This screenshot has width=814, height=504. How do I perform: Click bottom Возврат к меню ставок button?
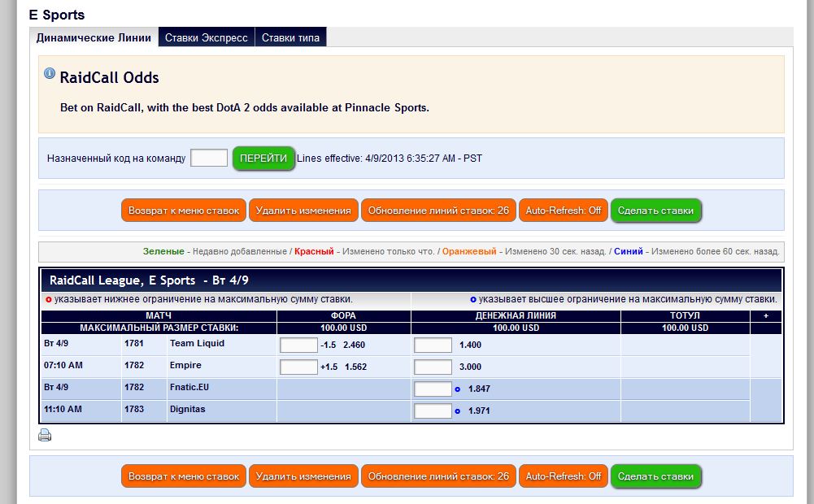[184, 476]
